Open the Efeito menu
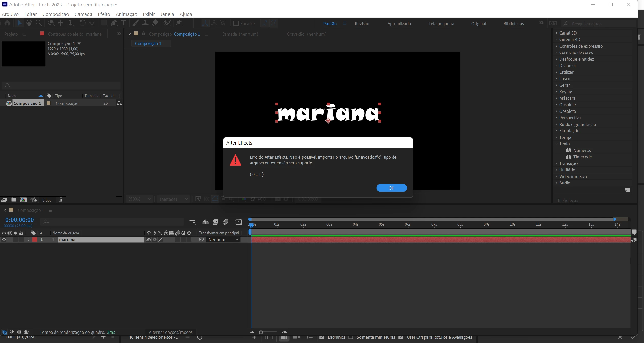 [104, 14]
